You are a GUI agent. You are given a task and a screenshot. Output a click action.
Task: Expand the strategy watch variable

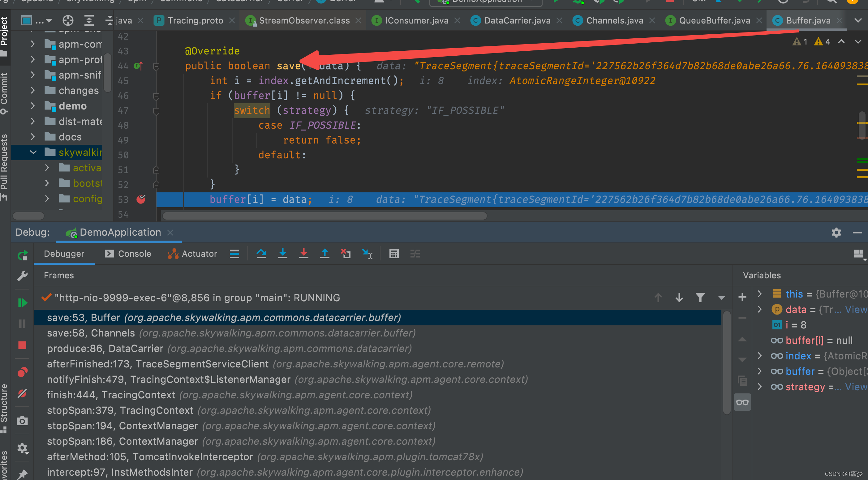tap(760, 387)
